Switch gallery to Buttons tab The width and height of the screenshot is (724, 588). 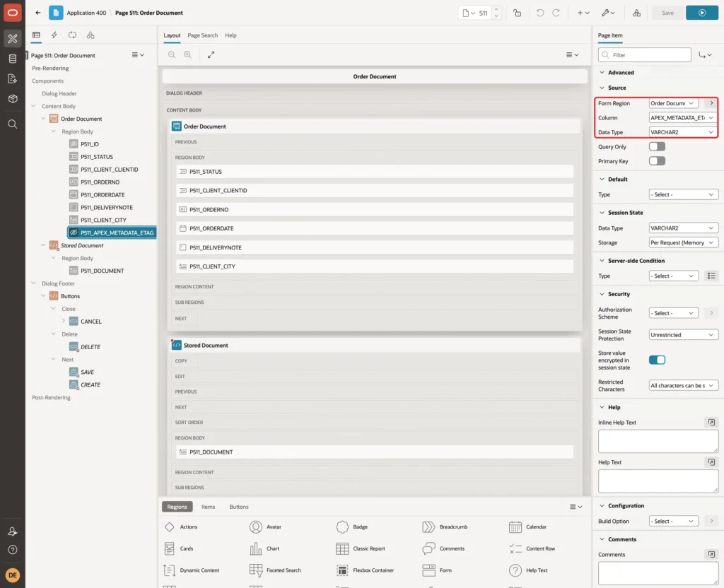239,507
